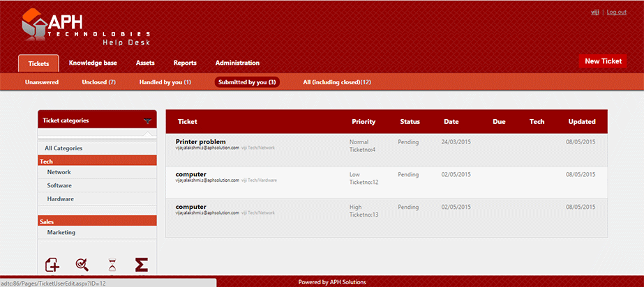Image resolution: width=644 pixels, height=287 pixels.
Task: Click the filter funnel in Ticket categories
Action: 147,121
